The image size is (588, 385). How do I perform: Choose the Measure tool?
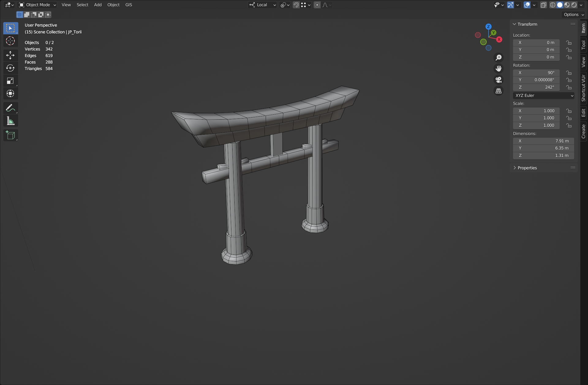tap(10, 121)
